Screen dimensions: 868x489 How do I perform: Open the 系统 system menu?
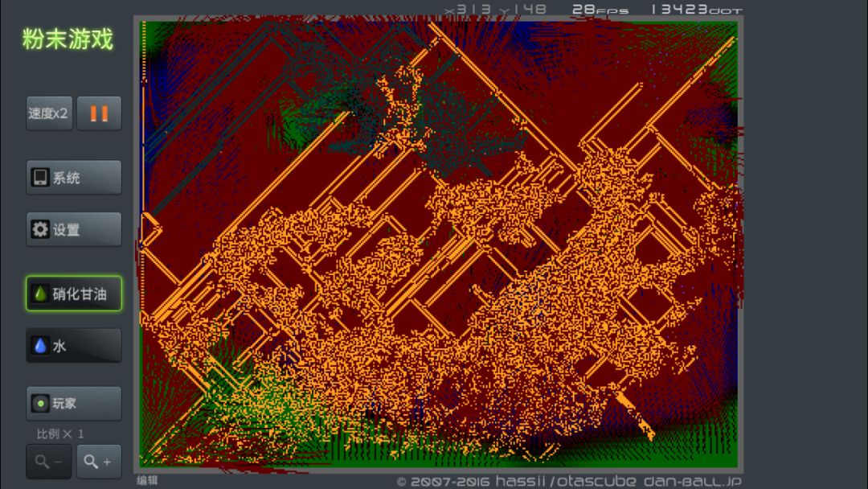pyautogui.click(x=74, y=177)
